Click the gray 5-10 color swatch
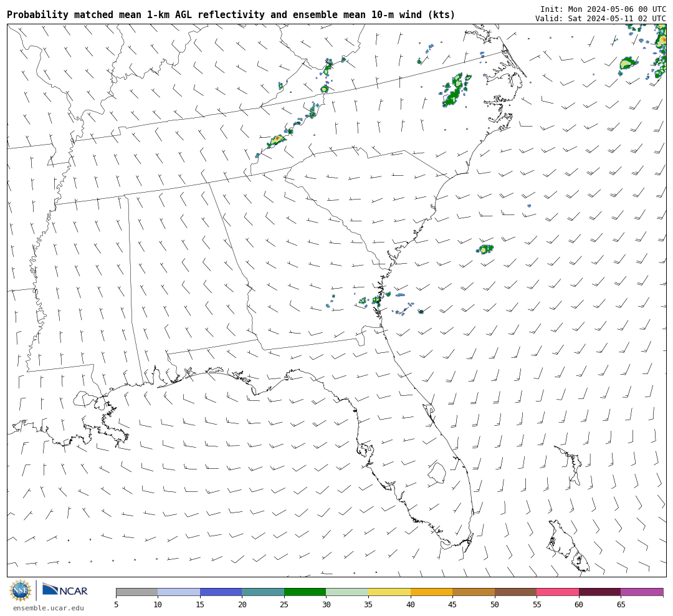Image resolution: width=673 pixels, height=616 pixels. tap(137, 592)
